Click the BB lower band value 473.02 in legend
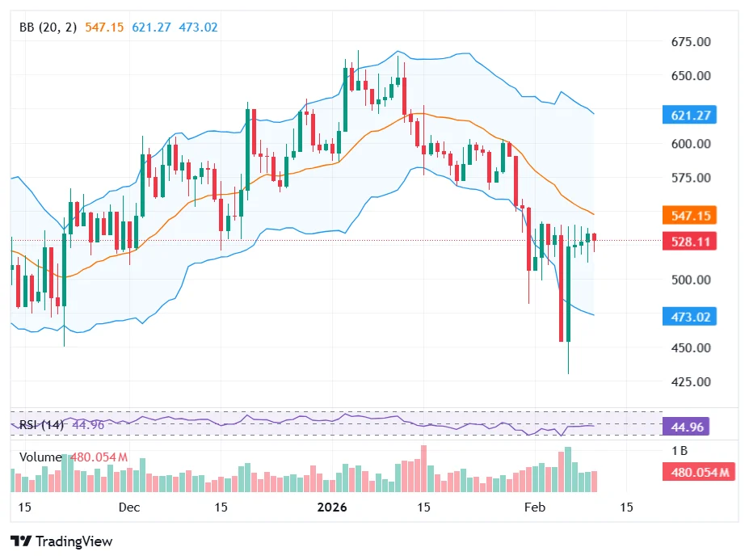This screenshot has height=560, width=749. click(x=198, y=27)
